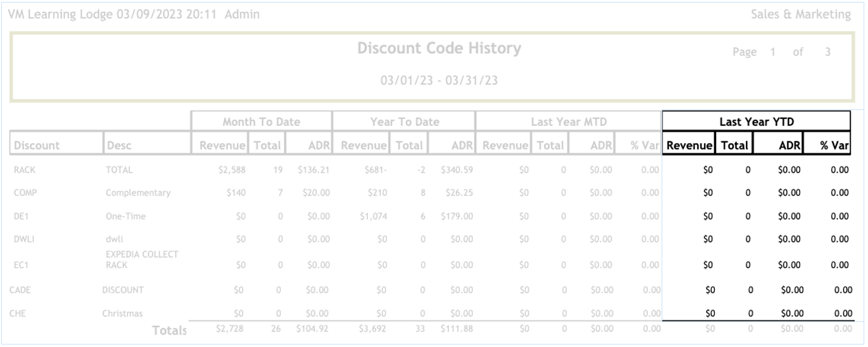Click the Year To Date group header
The height and width of the screenshot is (347, 868).
[x=403, y=123]
